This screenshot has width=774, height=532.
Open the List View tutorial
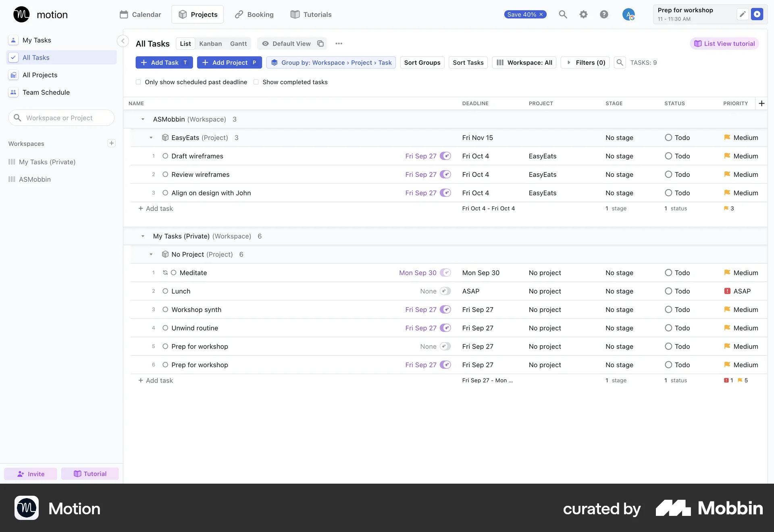724,43
